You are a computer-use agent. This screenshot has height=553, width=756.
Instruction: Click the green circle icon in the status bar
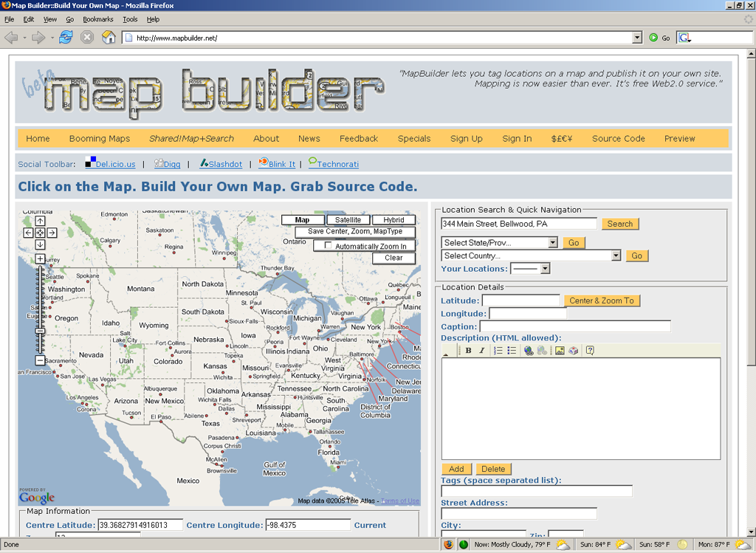[464, 545]
